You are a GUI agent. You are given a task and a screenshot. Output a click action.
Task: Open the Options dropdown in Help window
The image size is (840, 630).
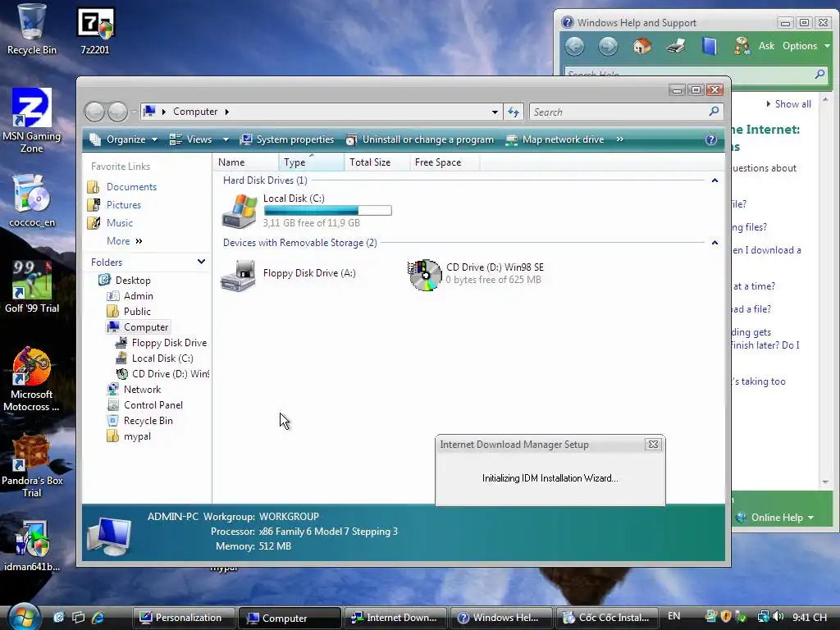click(806, 46)
